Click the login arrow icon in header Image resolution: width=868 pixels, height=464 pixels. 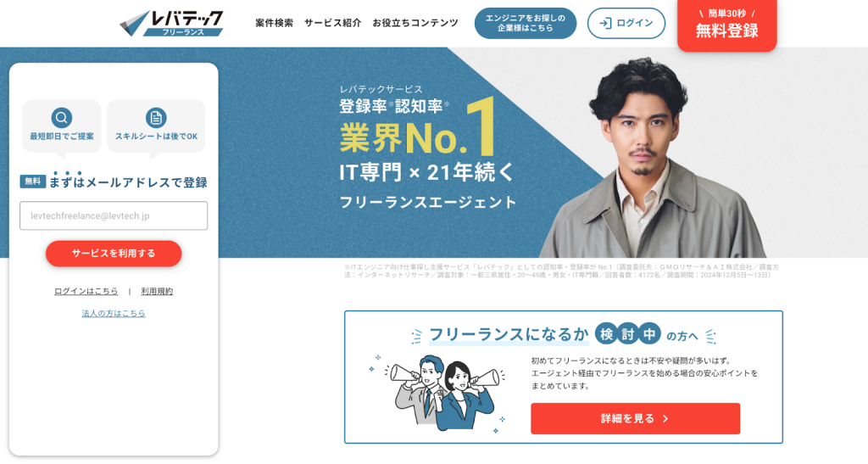(x=605, y=23)
